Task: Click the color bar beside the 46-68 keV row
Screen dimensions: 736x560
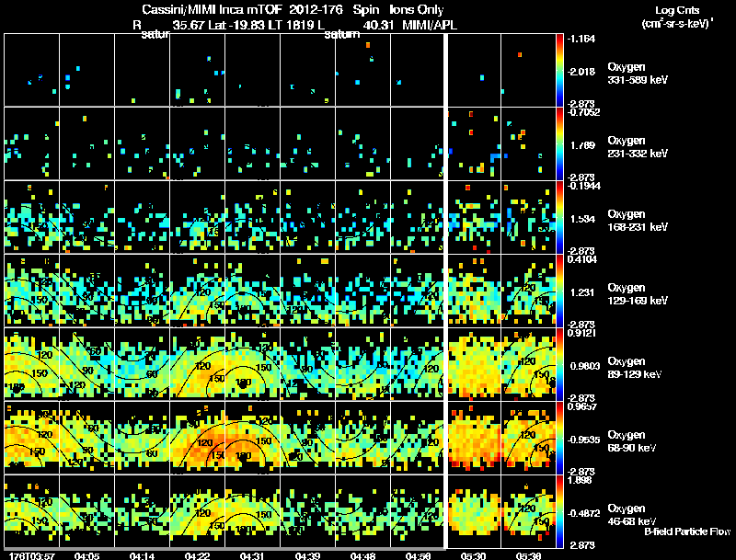Action: point(559,511)
